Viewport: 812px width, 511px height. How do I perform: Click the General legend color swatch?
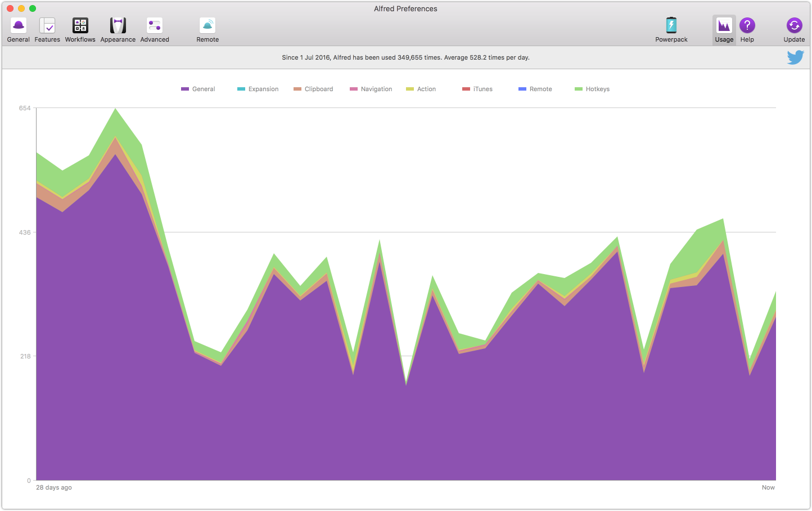[x=185, y=89]
